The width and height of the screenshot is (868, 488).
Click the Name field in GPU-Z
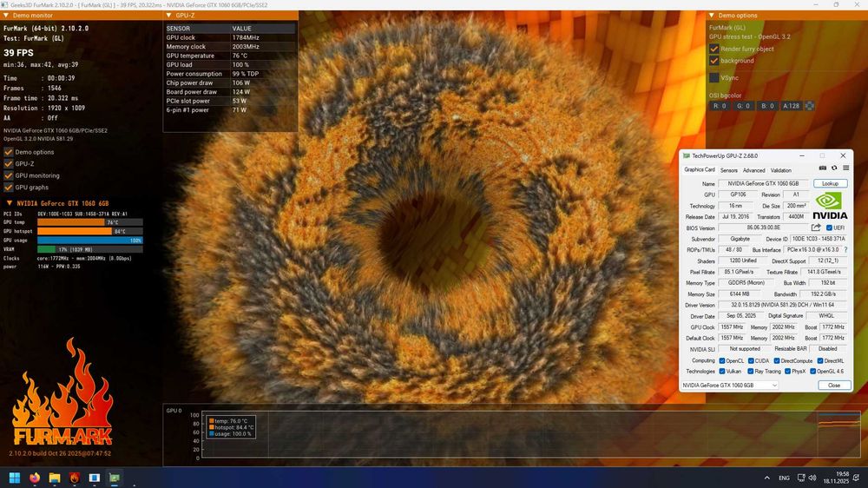[764, 183]
